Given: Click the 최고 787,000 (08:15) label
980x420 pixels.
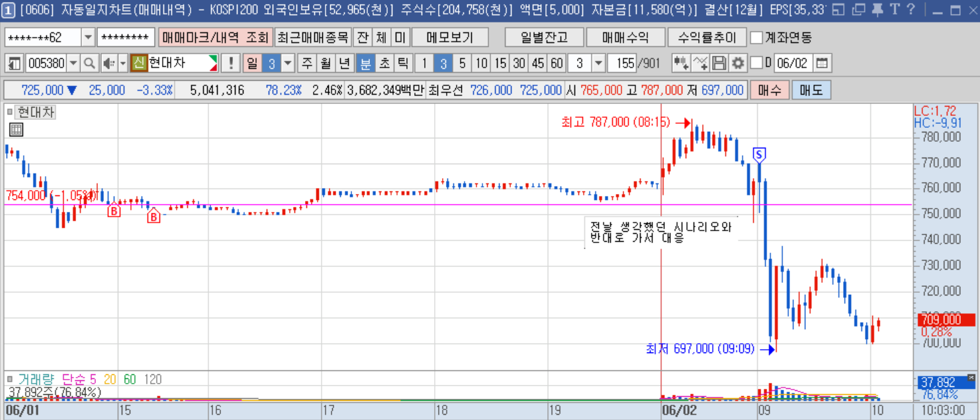Looking at the screenshot, I should [x=615, y=123].
